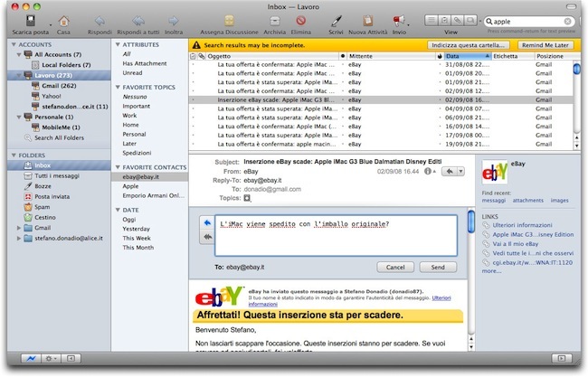Click the Inoltra forward icon
The image size is (588, 377).
pos(174,21)
